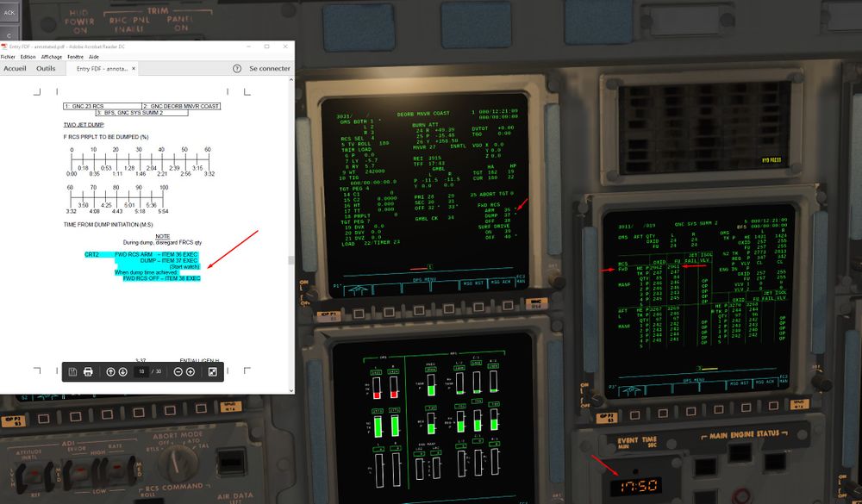Click the MPS PNEU TANK P meter bar
862x504 pixels.
click(431, 385)
